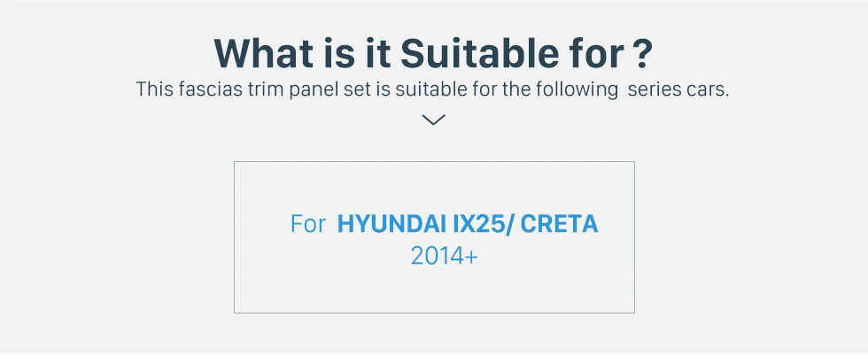Click the 'IX25/' model text
868x356 pixels.
tap(484, 224)
